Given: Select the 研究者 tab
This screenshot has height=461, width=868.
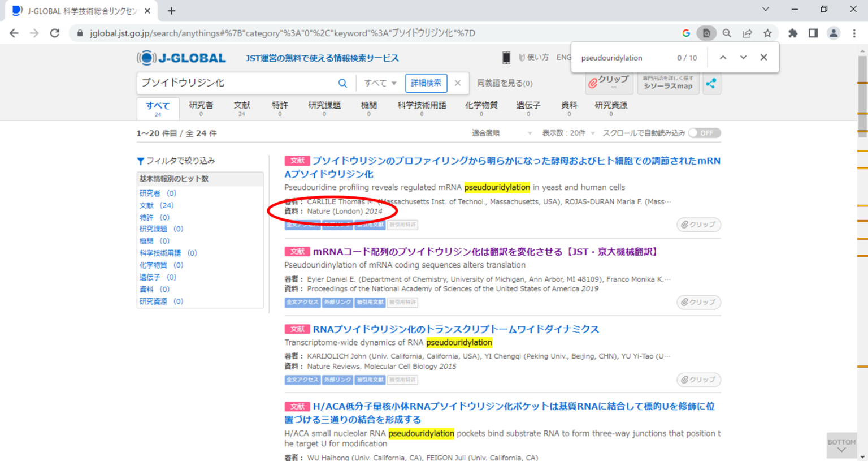Looking at the screenshot, I should pos(201,107).
